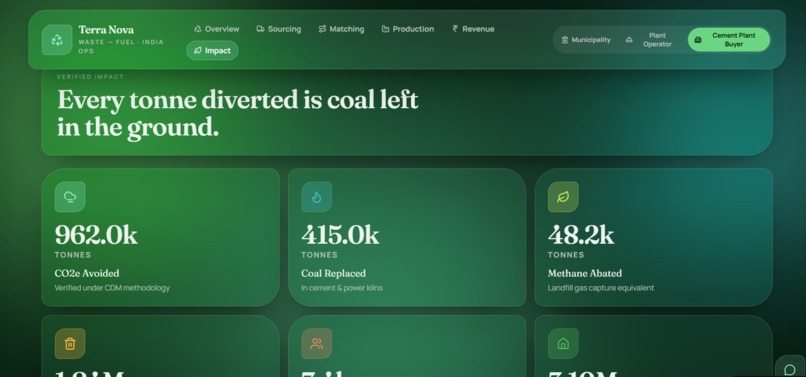Click the 'Every tonne diverted' headline
The image size is (806, 377).
pos(237,113)
